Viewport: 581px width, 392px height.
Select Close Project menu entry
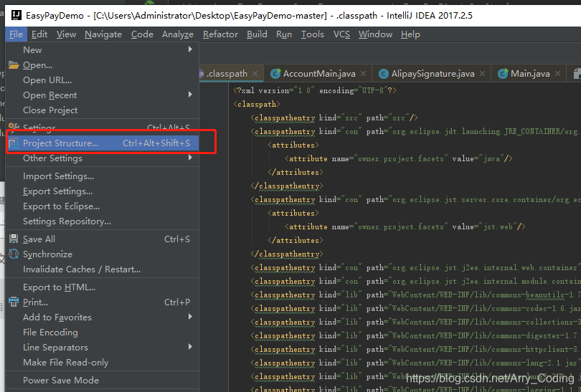point(103,110)
